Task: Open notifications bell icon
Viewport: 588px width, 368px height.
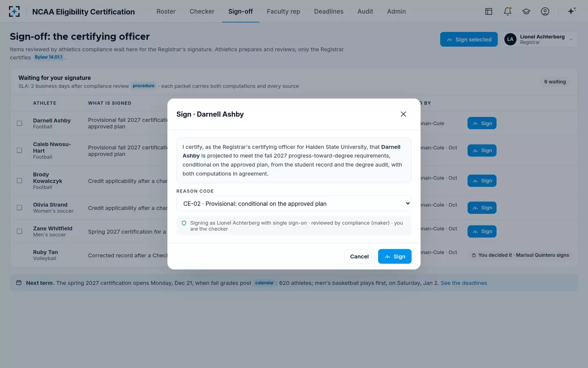Action: [508, 11]
